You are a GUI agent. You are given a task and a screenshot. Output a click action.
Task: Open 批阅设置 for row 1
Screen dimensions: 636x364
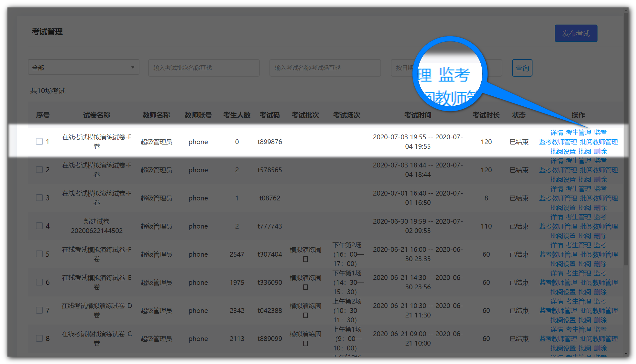coord(563,151)
